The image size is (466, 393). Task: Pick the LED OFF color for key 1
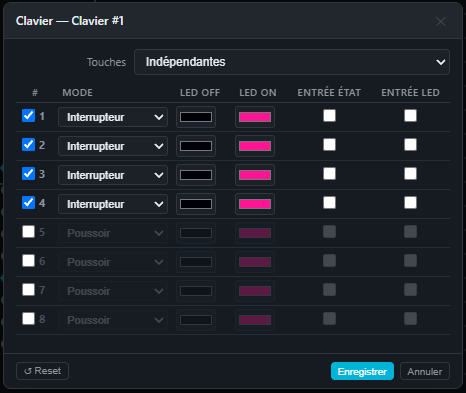(196, 117)
